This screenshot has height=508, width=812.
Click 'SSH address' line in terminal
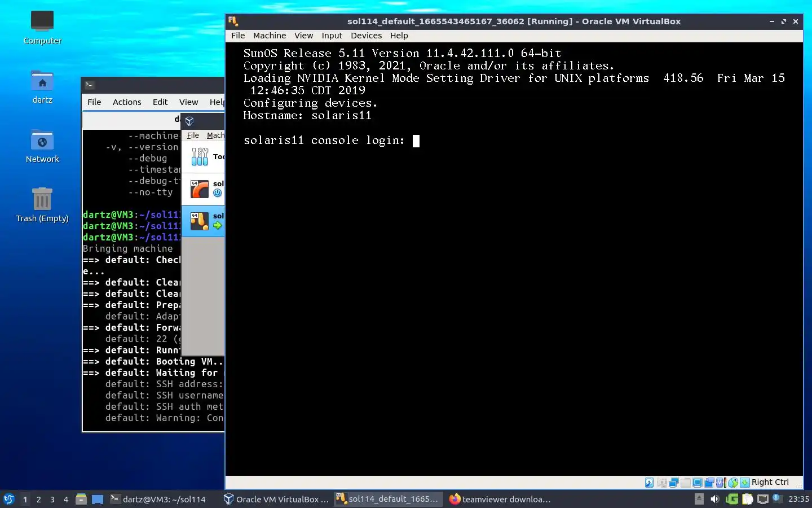pos(164,384)
